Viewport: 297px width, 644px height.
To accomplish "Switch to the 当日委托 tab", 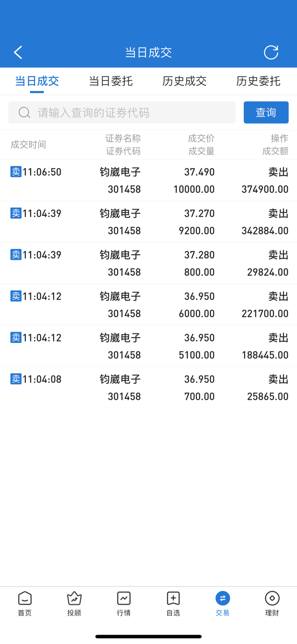I will (111, 81).
